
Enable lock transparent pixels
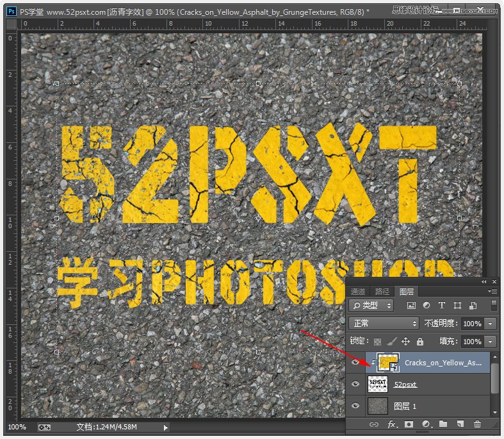coord(377,341)
